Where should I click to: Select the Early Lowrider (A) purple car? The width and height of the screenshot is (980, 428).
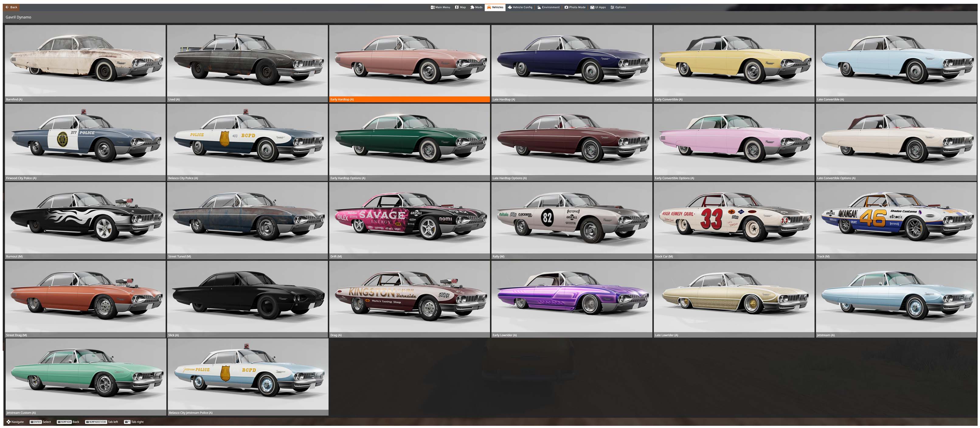pos(571,296)
